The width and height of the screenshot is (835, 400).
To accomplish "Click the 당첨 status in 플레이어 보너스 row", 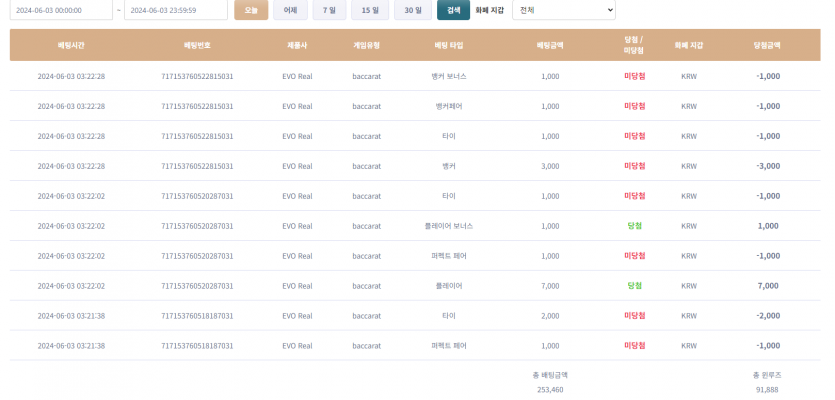I will (x=634, y=226).
